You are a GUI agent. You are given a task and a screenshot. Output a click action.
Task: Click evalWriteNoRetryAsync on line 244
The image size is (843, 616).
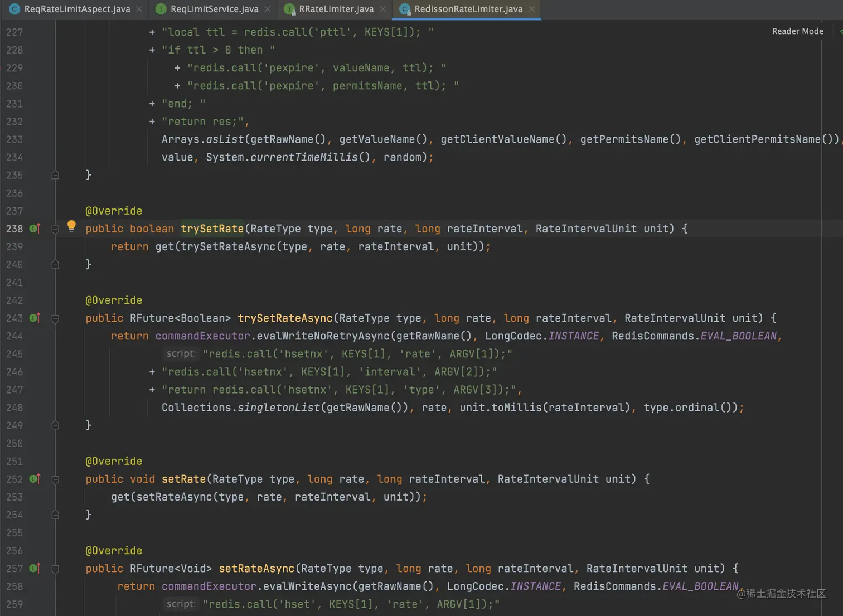coord(323,336)
